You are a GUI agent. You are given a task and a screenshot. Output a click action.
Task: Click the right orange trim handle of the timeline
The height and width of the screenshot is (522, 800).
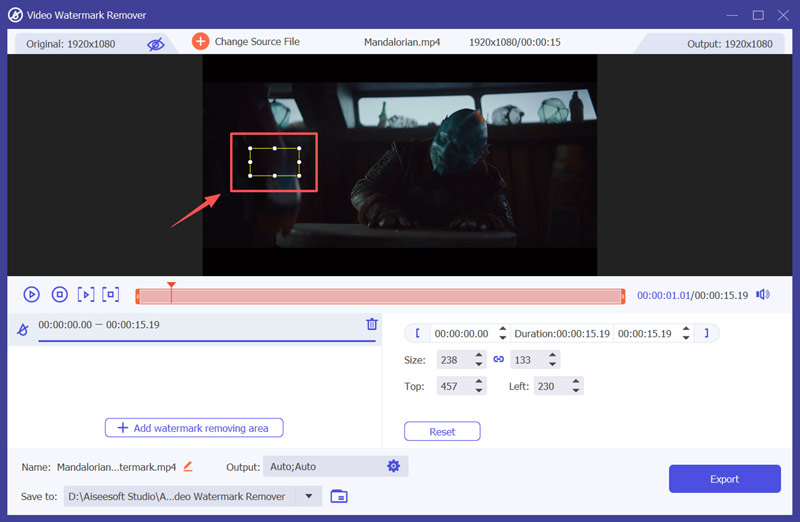[623, 296]
